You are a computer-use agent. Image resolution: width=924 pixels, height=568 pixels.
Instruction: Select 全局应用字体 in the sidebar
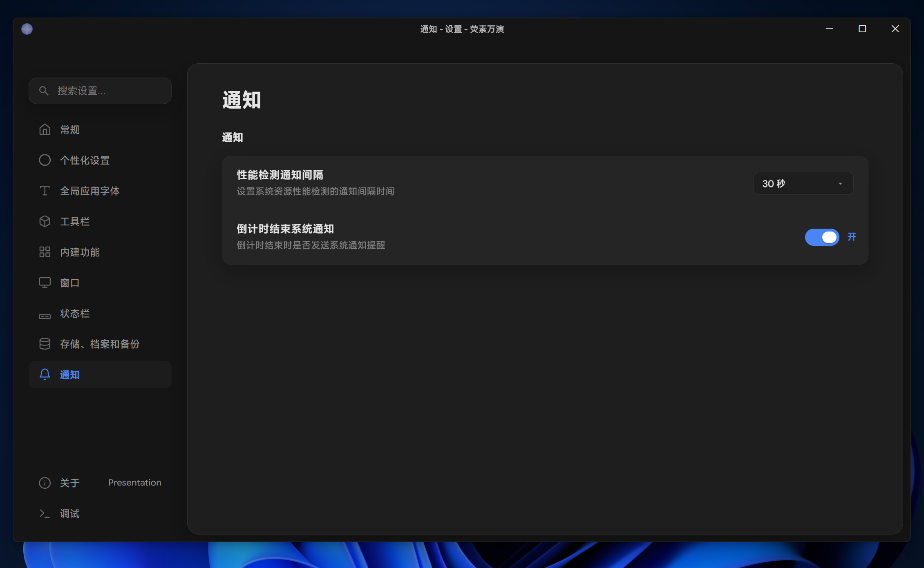coord(100,191)
